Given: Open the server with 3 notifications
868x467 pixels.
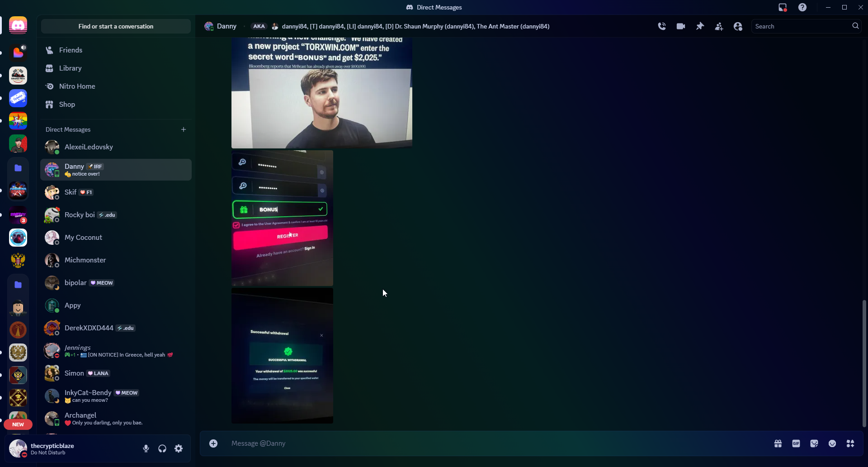Looking at the screenshot, I should click(x=18, y=215).
